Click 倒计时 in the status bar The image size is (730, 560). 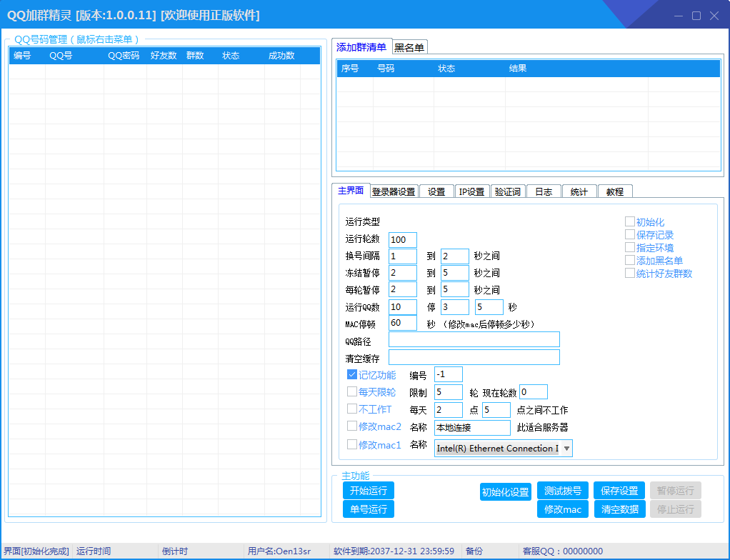(174, 551)
